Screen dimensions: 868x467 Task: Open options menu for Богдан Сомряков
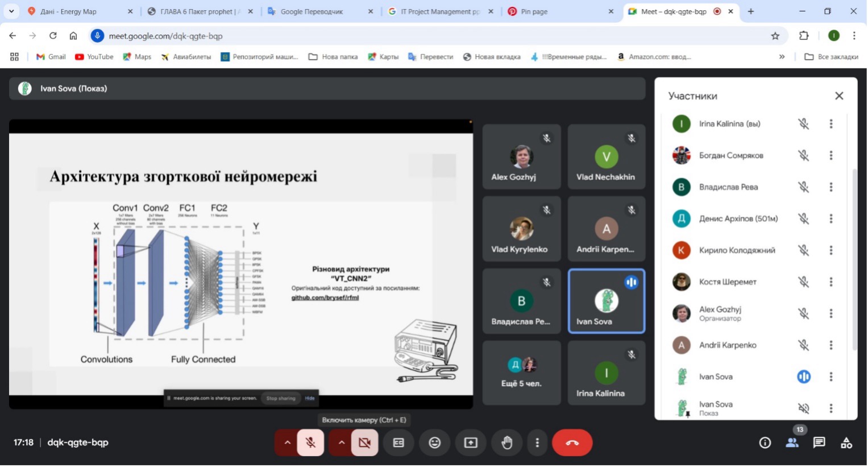(831, 155)
